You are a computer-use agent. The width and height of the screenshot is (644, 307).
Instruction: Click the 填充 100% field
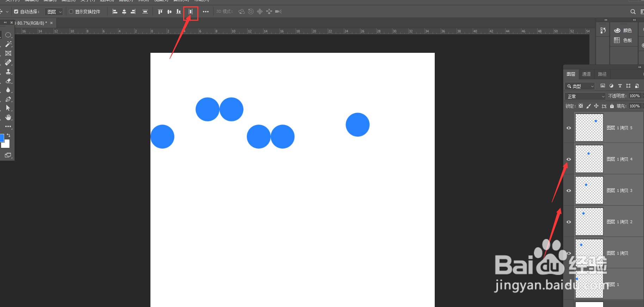pyautogui.click(x=634, y=106)
